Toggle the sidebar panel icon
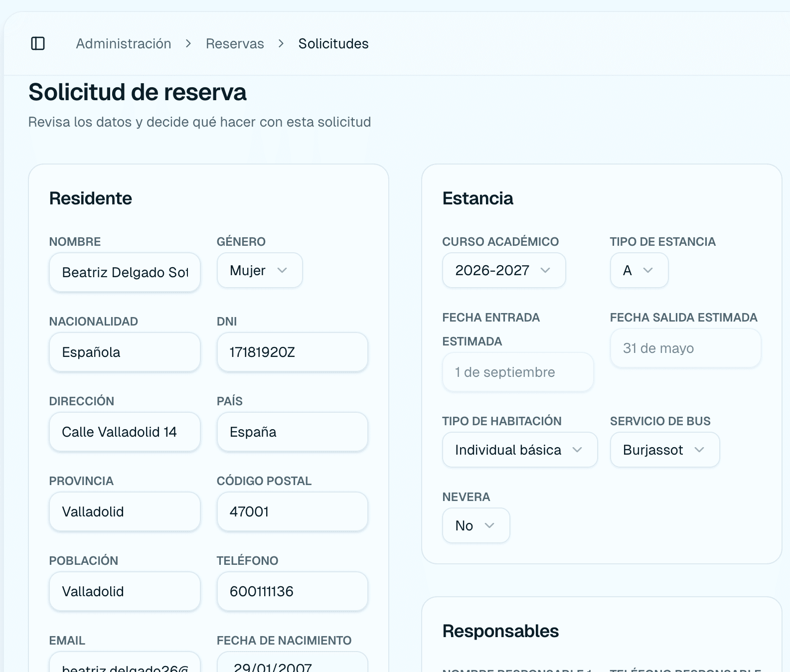The height and width of the screenshot is (672, 790). click(x=38, y=44)
